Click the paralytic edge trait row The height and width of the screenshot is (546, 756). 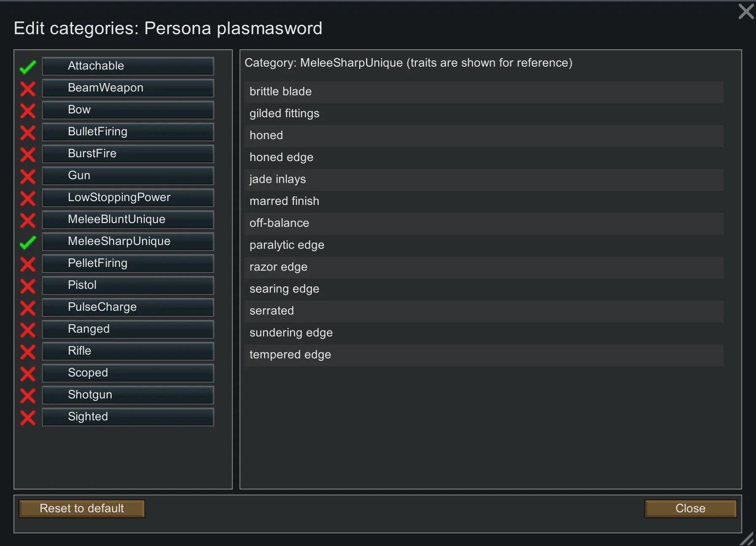[x=484, y=245]
